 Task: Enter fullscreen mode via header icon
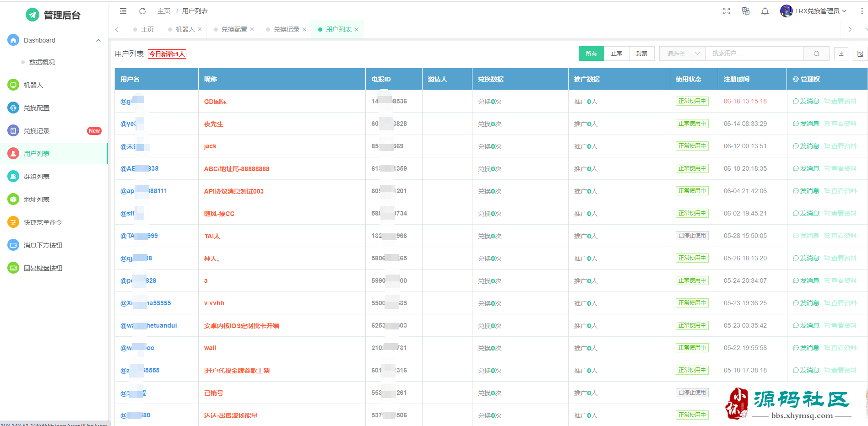tap(726, 11)
